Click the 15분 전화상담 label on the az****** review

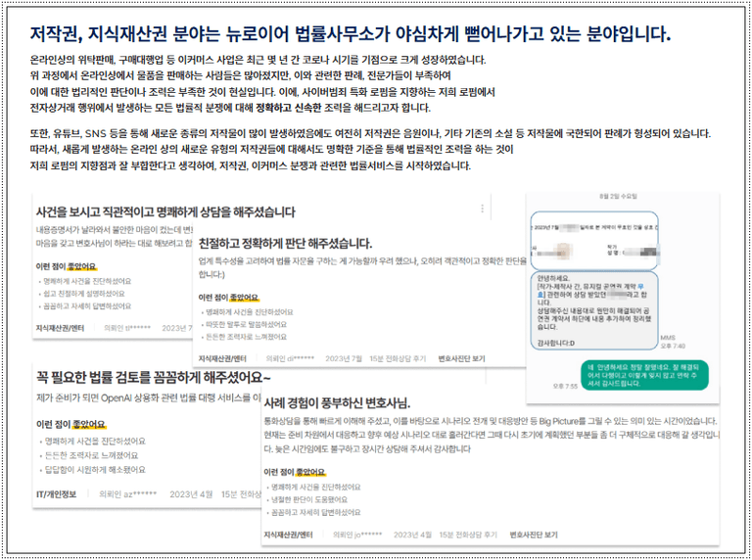click(x=246, y=494)
